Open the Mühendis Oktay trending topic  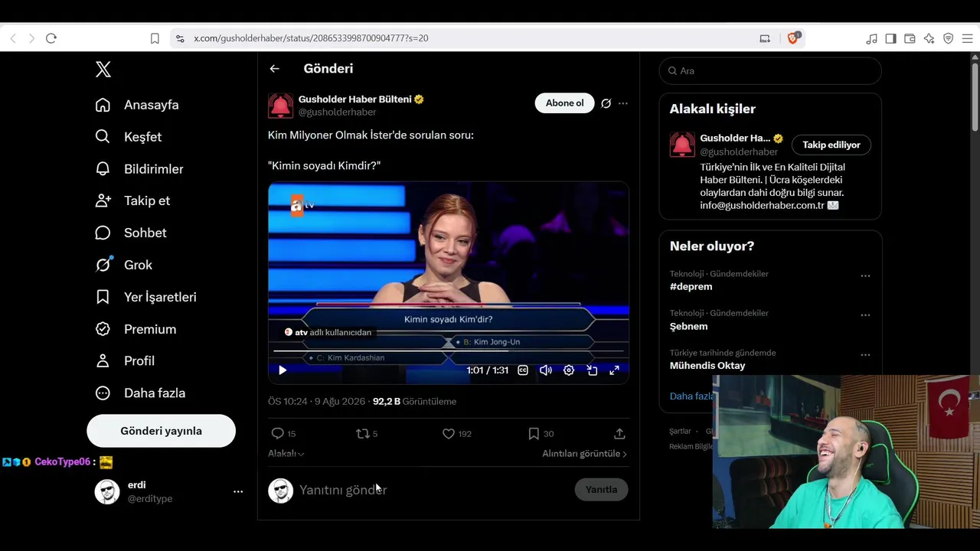tap(707, 366)
